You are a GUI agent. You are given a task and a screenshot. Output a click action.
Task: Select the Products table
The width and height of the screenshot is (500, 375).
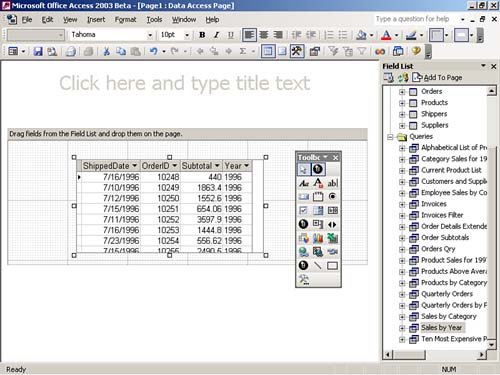coord(434,102)
